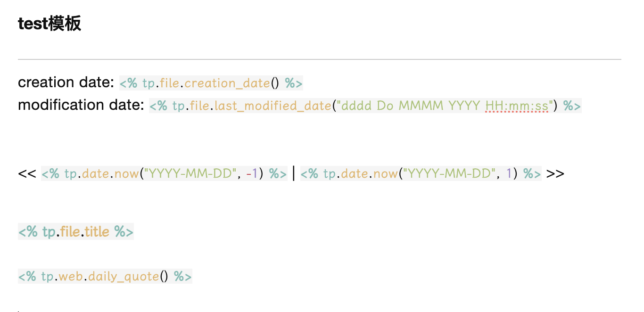644x312 pixels.
Task: Click the vertical bar separator between dates
Action: point(294,173)
